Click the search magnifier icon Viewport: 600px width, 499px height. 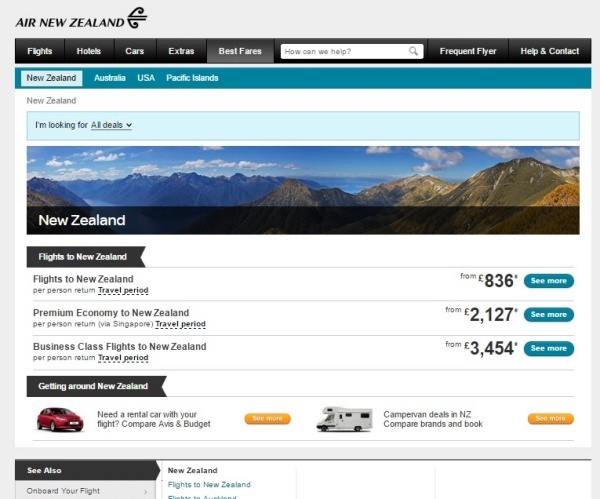[414, 51]
